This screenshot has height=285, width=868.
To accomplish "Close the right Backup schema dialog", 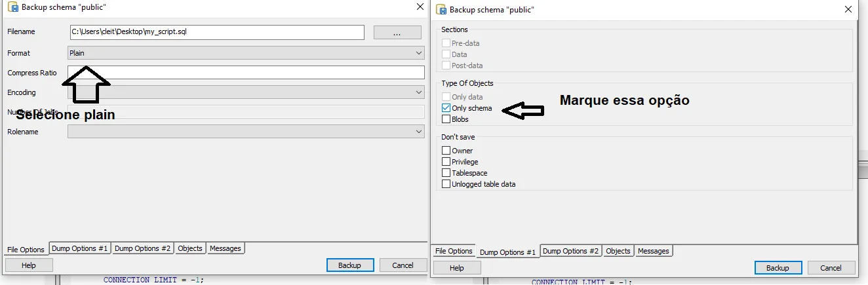I will (848, 10).
